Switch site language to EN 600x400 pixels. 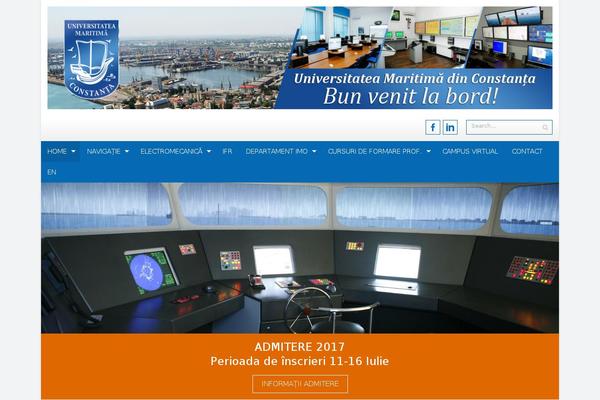click(52, 172)
